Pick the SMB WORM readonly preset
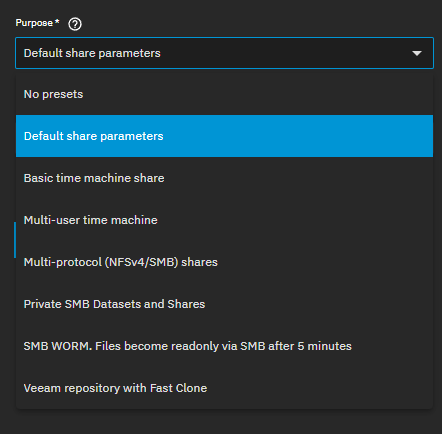The width and height of the screenshot is (442, 434). 224,346
